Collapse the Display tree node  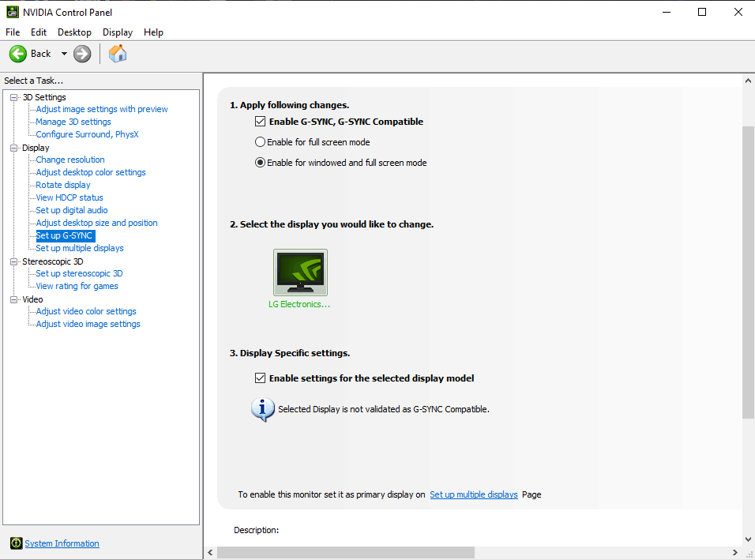14,148
